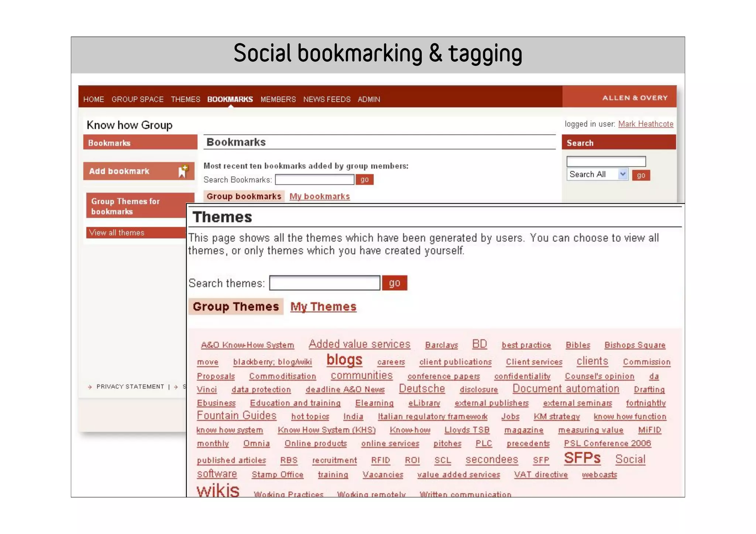Click the Mark Heathcote user link
The image size is (756, 534).
(x=646, y=124)
